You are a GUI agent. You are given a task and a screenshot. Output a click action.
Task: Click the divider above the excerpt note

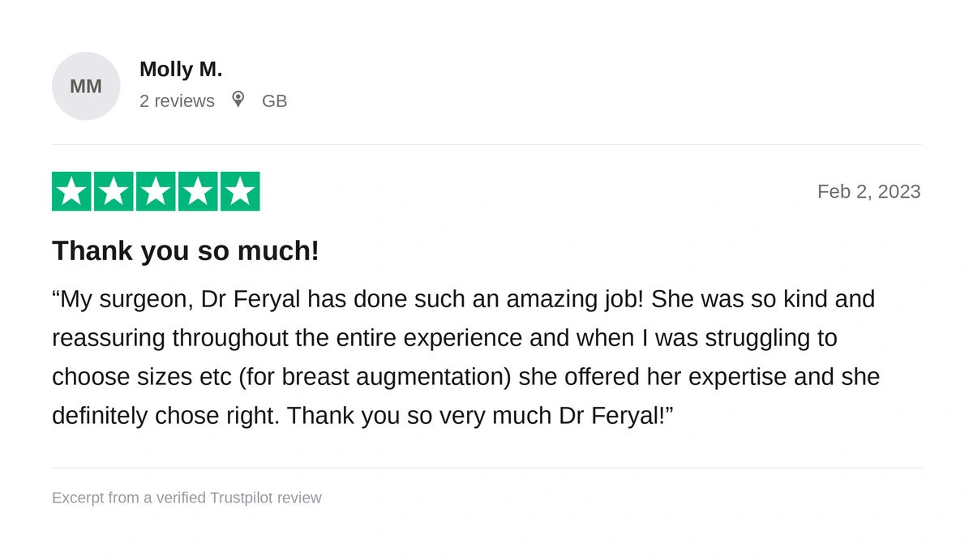(x=486, y=468)
